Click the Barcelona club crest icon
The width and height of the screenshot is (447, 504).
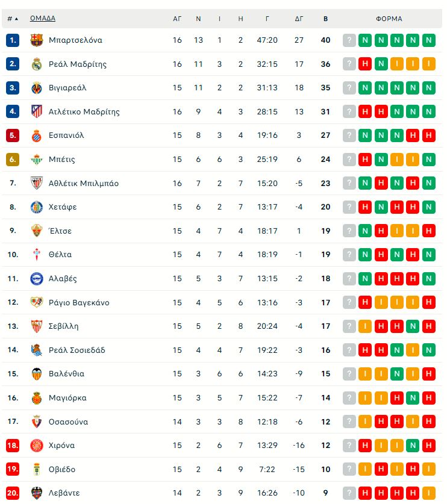tap(37, 40)
